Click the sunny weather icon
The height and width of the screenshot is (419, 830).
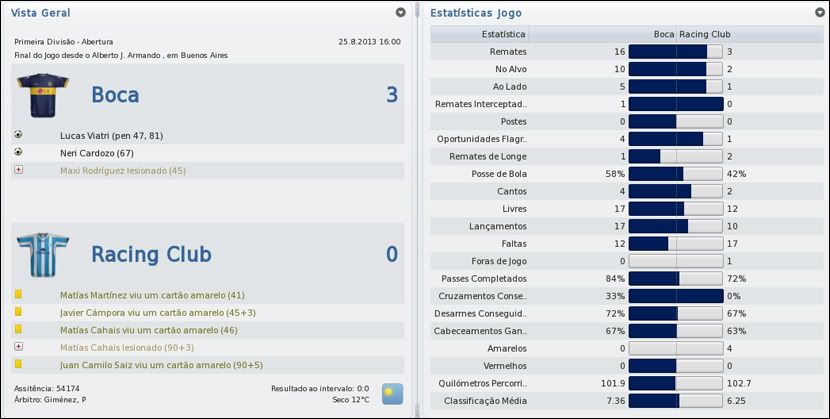click(x=392, y=393)
